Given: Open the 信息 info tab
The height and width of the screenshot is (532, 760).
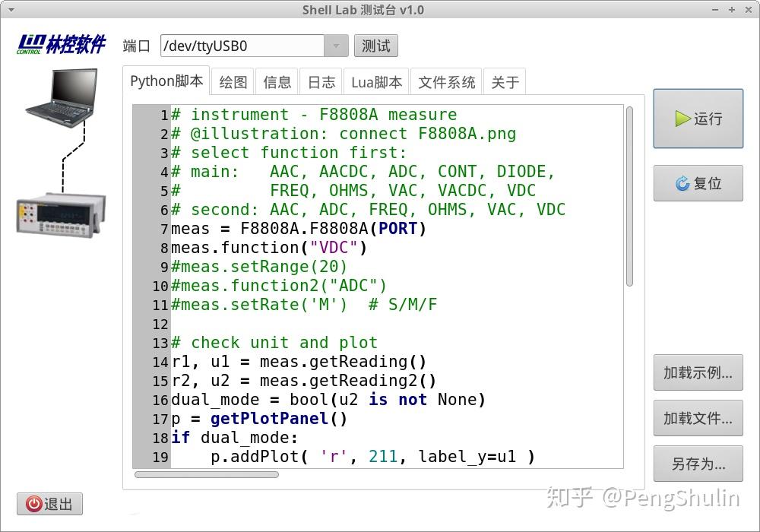Looking at the screenshot, I should coord(277,82).
